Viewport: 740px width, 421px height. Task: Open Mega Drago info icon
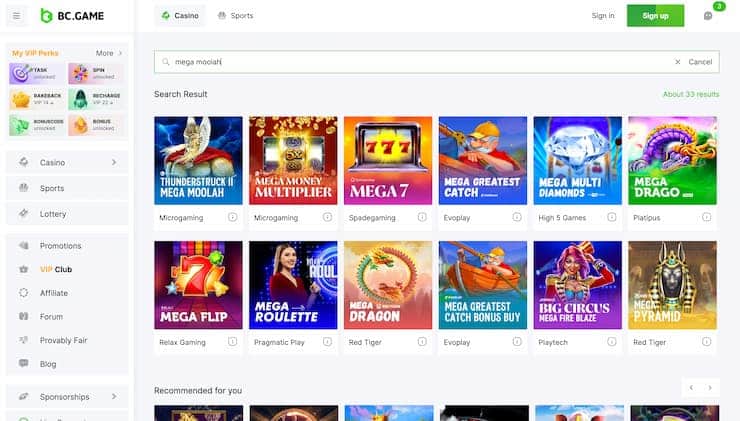click(706, 217)
